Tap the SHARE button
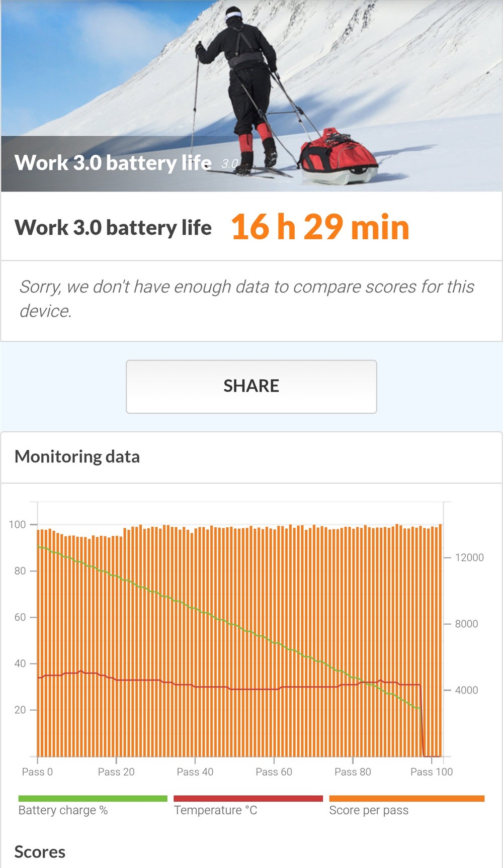The width and height of the screenshot is (503, 868). tap(251, 386)
